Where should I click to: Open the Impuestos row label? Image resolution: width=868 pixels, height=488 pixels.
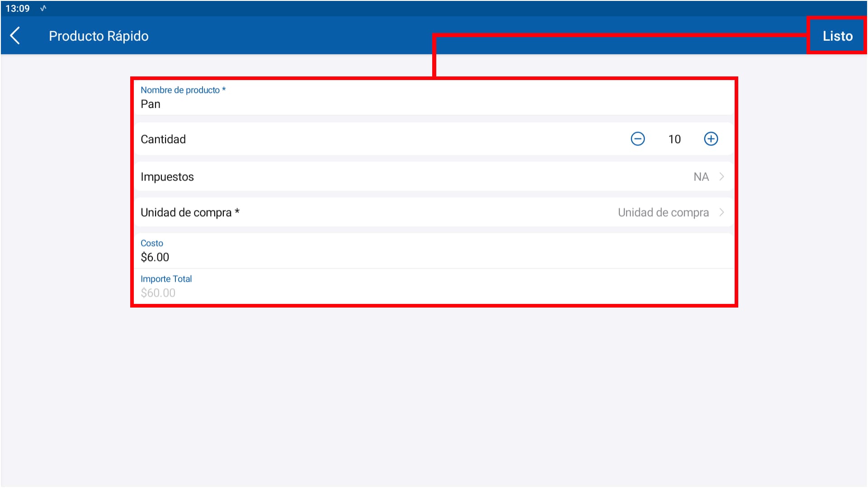167,177
